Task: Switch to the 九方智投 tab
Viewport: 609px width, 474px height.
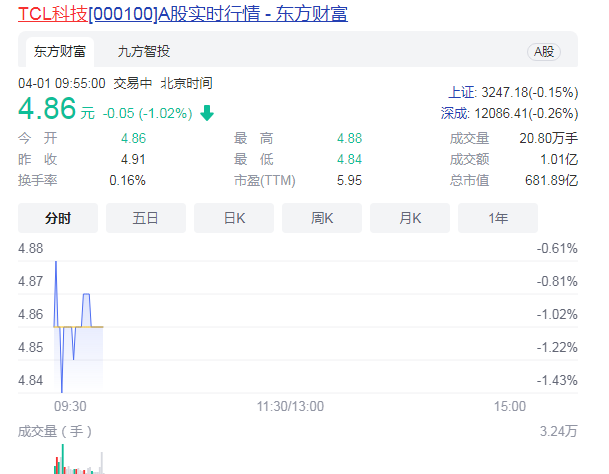Action: coord(144,52)
